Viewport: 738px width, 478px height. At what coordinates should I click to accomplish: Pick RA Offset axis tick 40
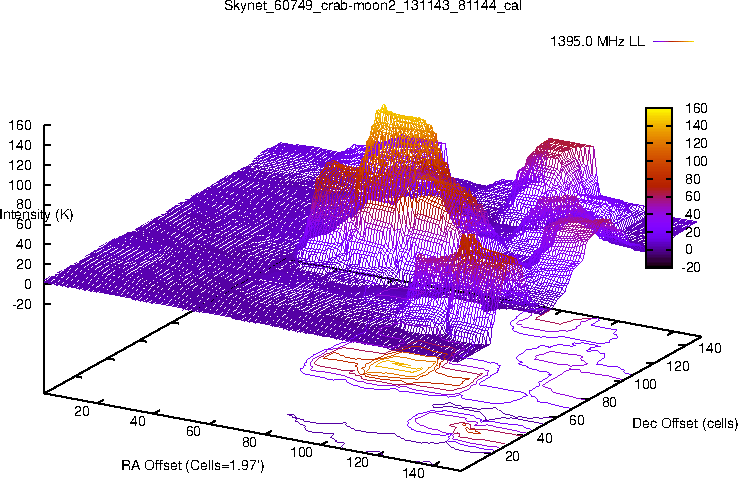pos(137,421)
